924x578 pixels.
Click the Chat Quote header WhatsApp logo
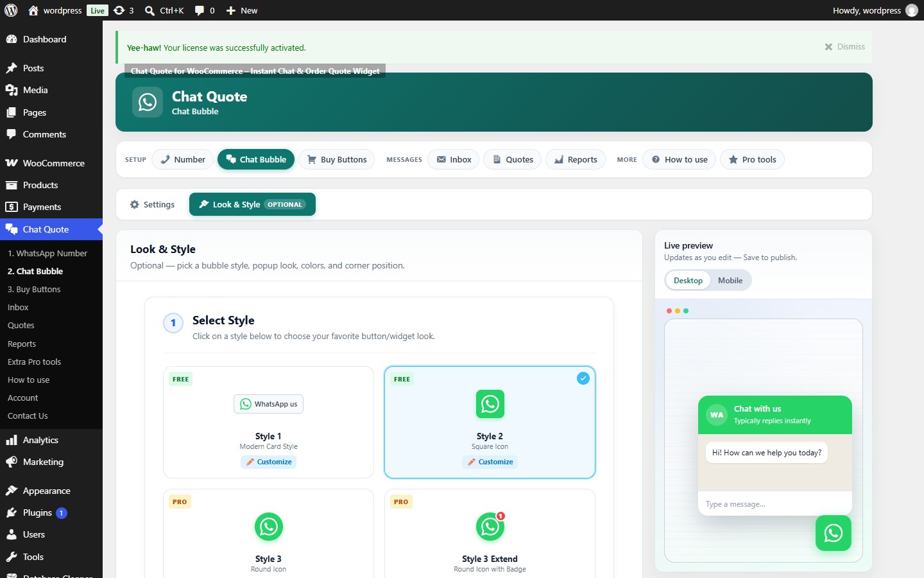(x=148, y=102)
